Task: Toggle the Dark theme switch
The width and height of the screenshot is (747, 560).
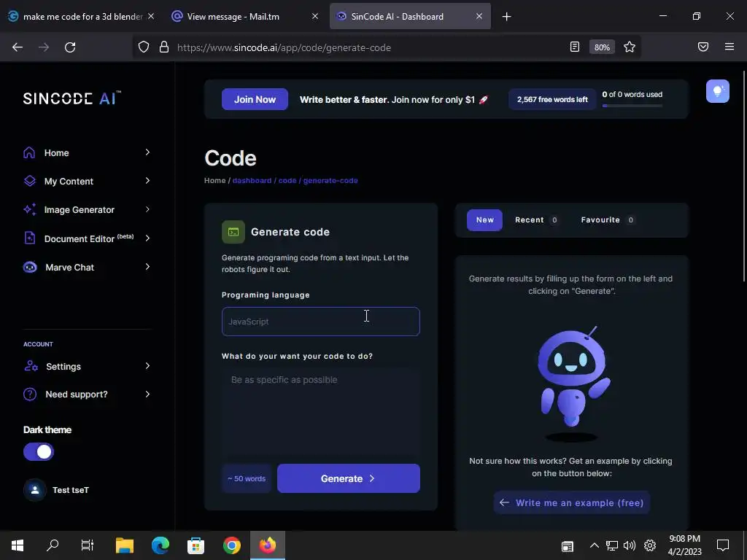Action: (39, 451)
